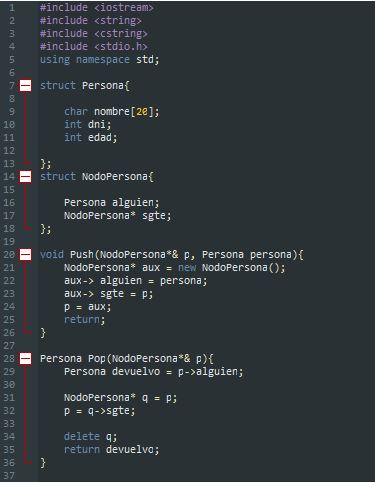This screenshot has width=375, height=483.
Task: Click line number 37 in gutter
Action: point(9,476)
